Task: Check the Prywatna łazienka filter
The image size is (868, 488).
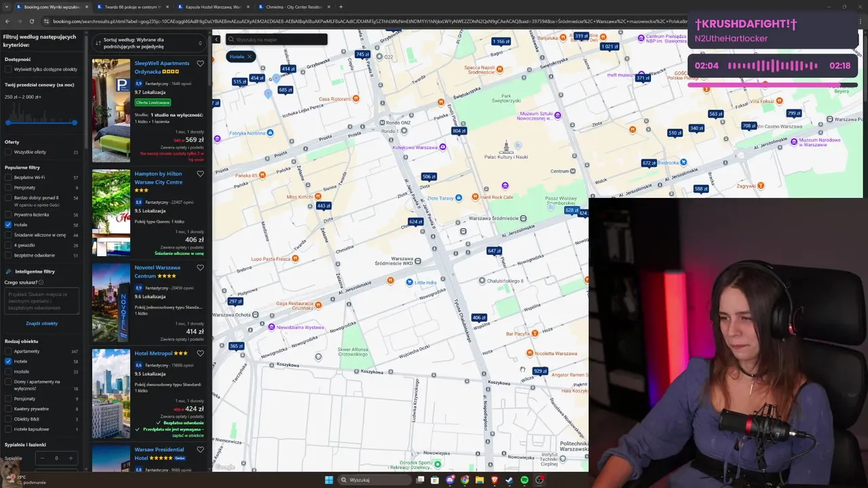Action: tap(8, 215)
